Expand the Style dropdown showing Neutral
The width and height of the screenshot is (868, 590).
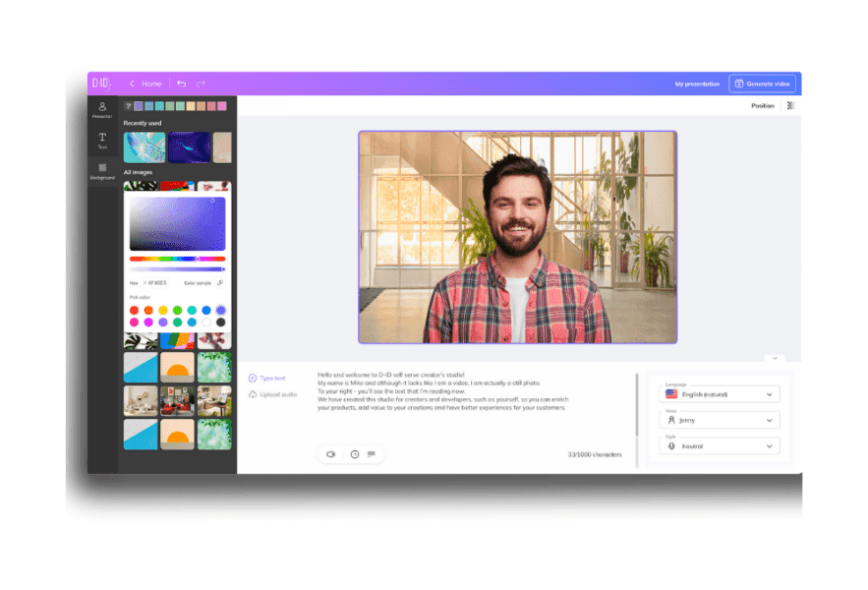[722, 446]
